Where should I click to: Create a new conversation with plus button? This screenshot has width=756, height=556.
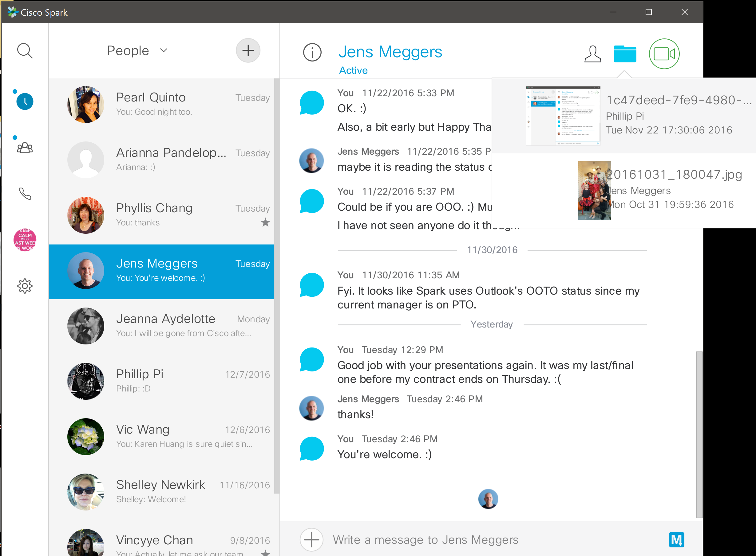tap(248, 50)
